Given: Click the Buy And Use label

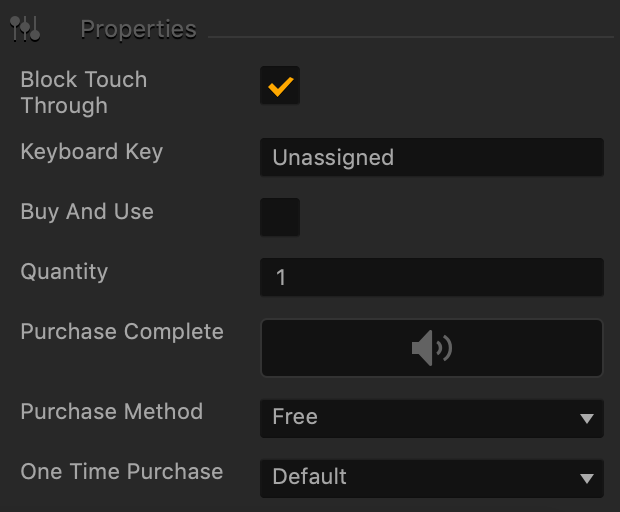Looking at the screenshot, I should point(87,212).
